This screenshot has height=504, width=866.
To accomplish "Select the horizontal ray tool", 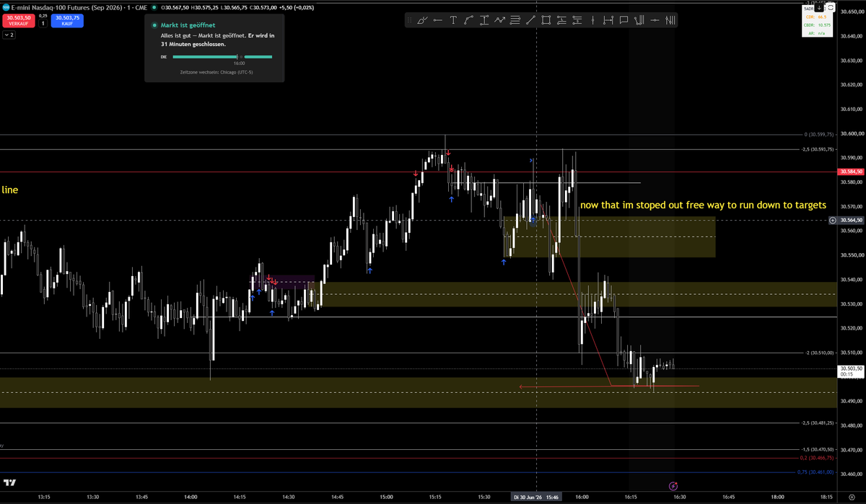I will point(655,20).
